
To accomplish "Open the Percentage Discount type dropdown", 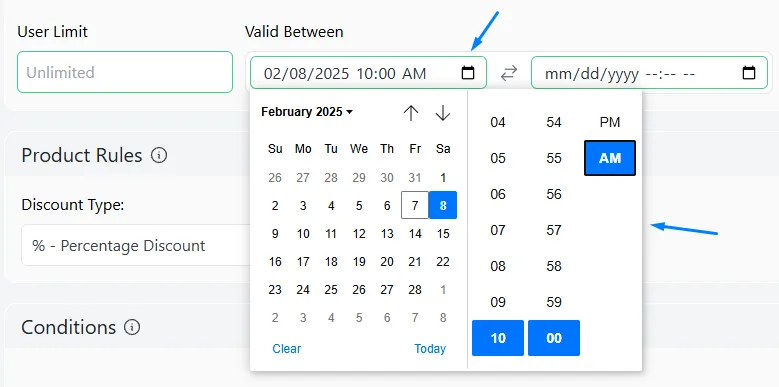I will tap(136, 245).
